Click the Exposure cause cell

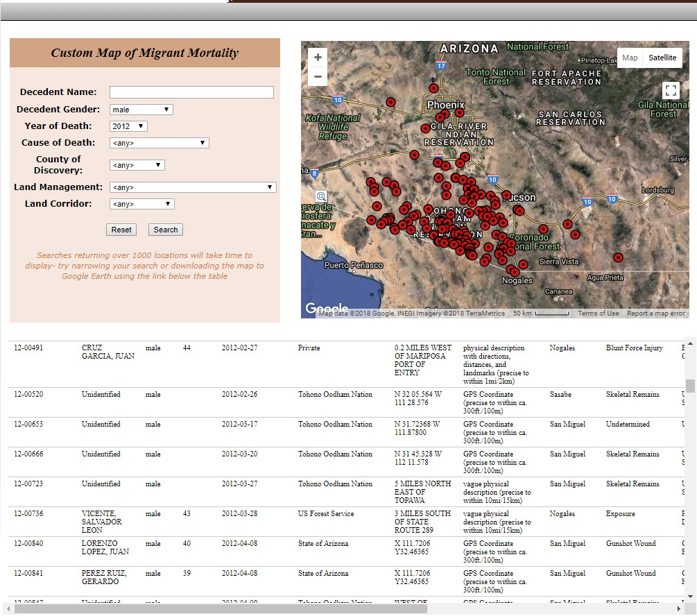(620, 513)
